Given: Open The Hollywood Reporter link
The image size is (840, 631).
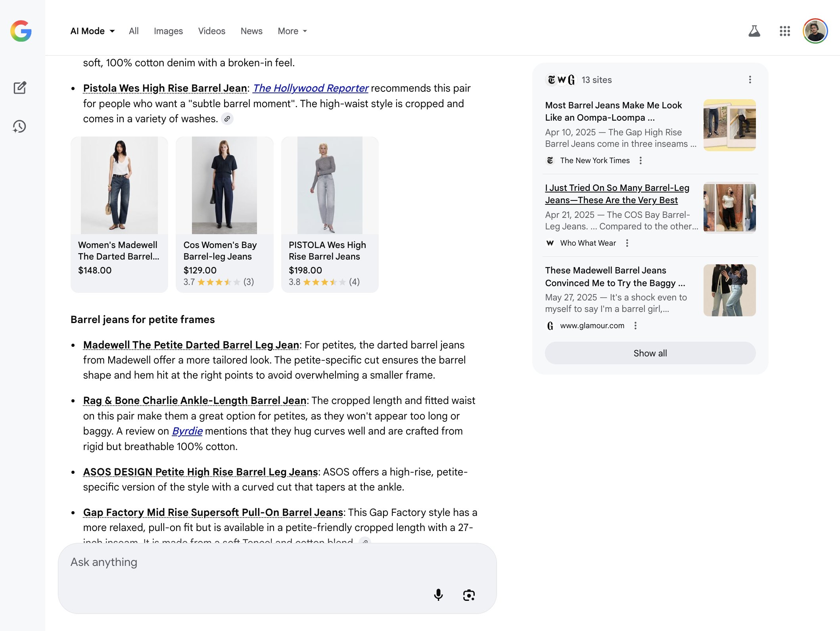Looking at the screenshot, I should (311, 88).
